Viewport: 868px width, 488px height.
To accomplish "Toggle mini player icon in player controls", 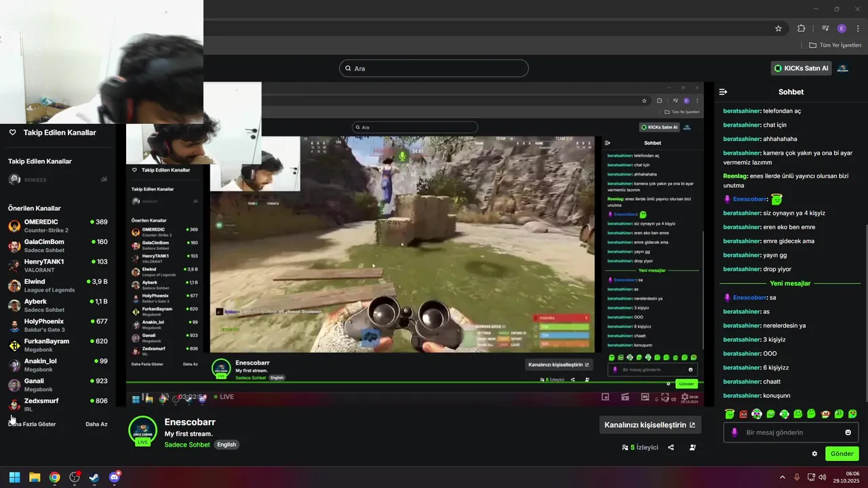I will pyautogui.click(x=606, y=397).
